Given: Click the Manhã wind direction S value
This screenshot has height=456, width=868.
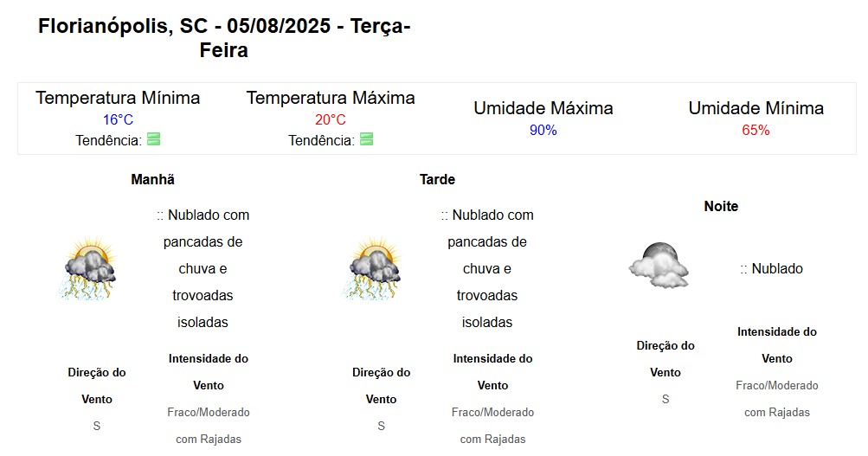Looking at the screenshot, I should (x=97, y=426).
